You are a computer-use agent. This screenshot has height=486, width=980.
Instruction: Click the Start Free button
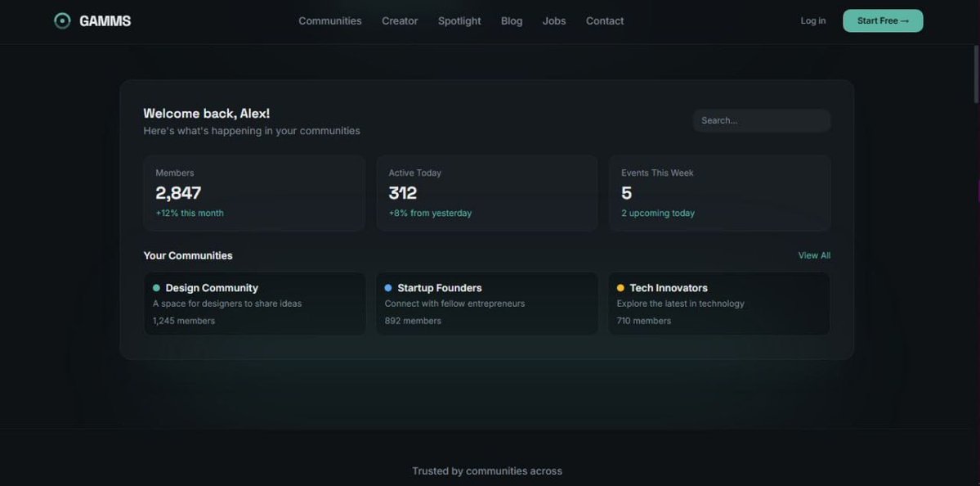coord(883,20)
